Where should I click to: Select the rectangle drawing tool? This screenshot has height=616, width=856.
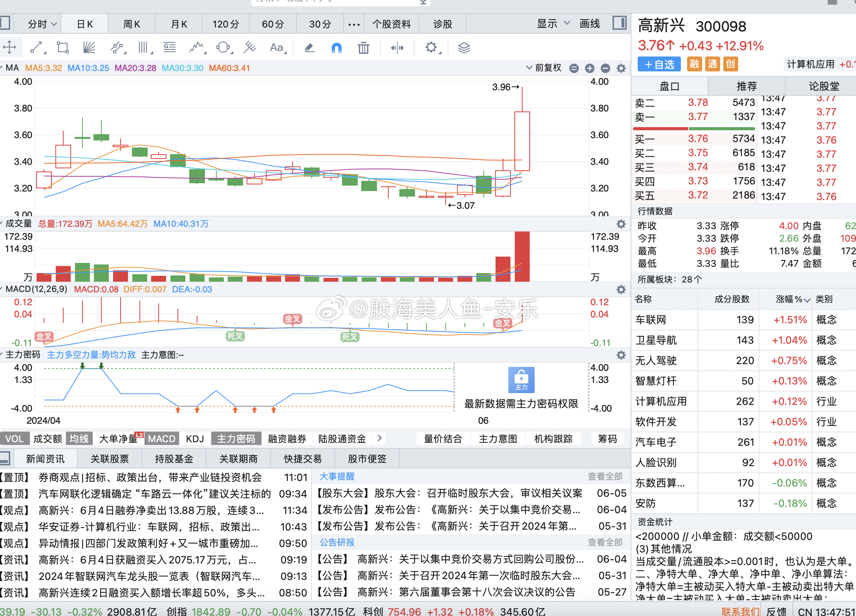pos(62,48)
